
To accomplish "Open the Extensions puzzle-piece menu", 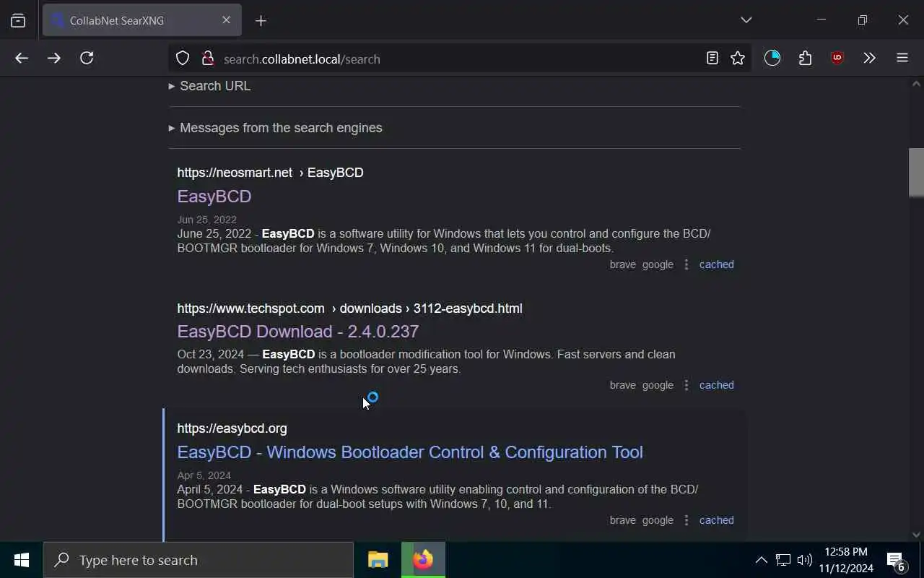I will [x=805, y=59].
